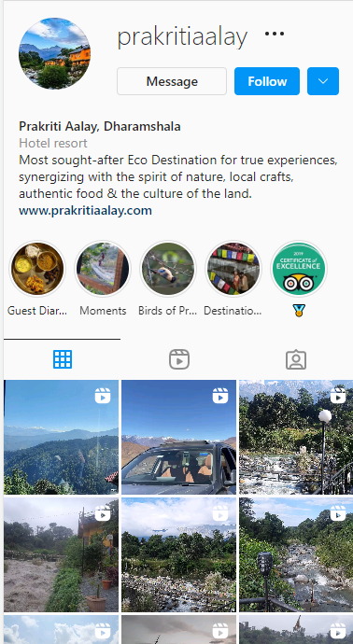The image size is (353, 644).
Task: Open the prakritiaalay profile picture
Action: pyautogui.click(x=55, y=53)
